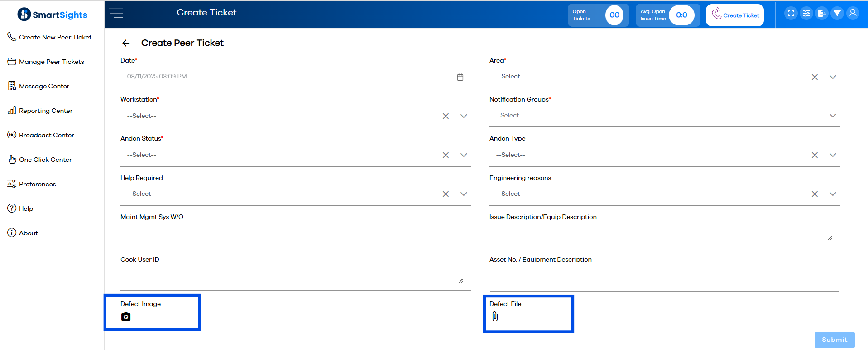Toggle the hamburger menu in the header
Screen dimensions: 868x350
[x=116, y=13]
